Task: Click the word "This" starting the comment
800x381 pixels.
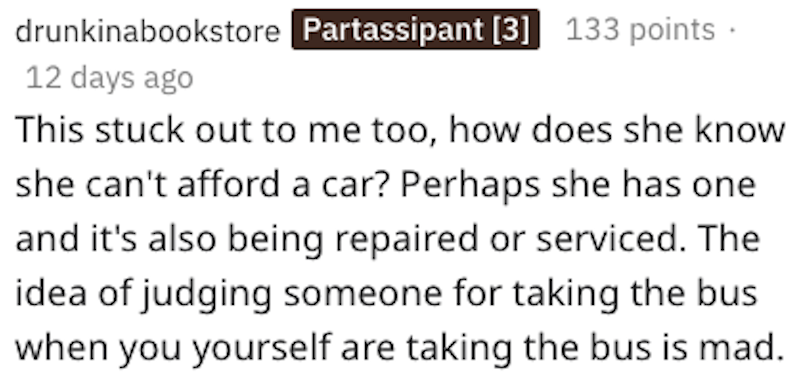Action: 47,131
